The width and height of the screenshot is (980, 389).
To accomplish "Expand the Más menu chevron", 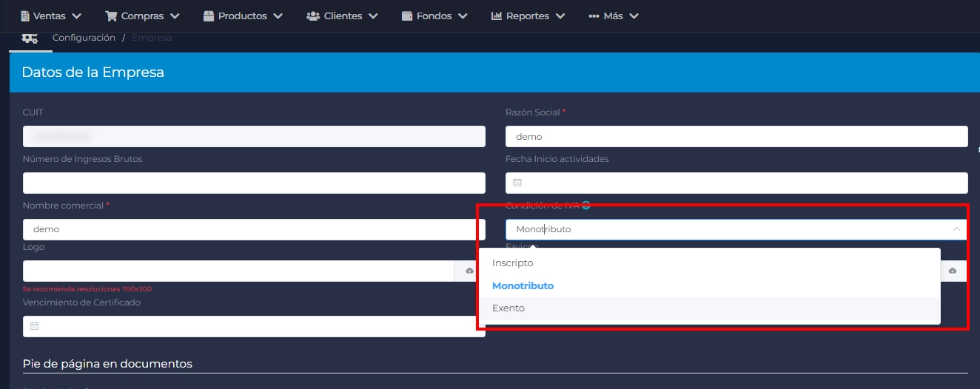I will 634,16.
